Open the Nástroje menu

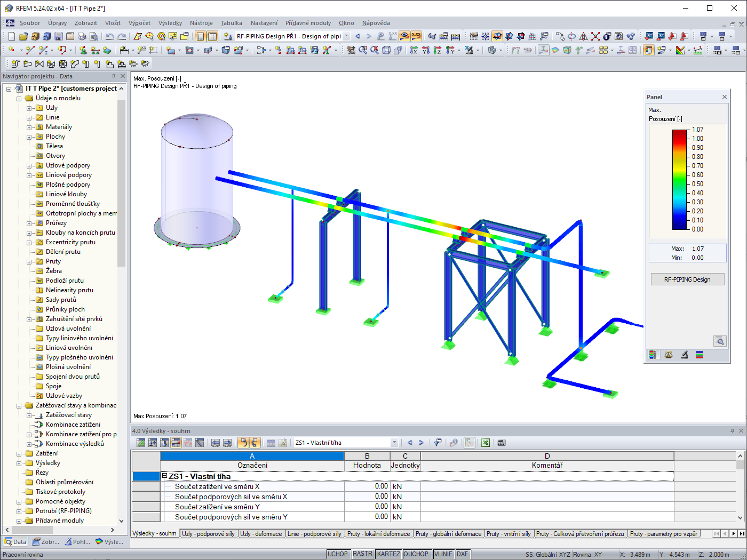tap(201, 23)
